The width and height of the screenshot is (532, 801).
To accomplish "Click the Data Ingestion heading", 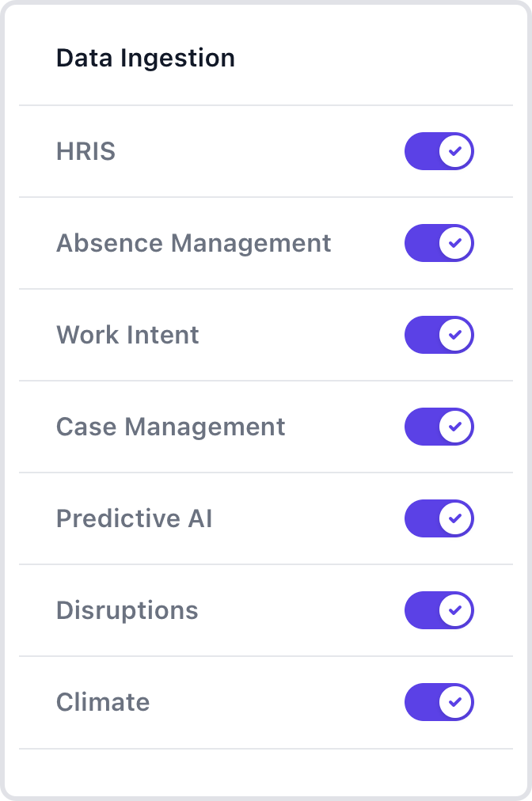I will click(145, 58).
